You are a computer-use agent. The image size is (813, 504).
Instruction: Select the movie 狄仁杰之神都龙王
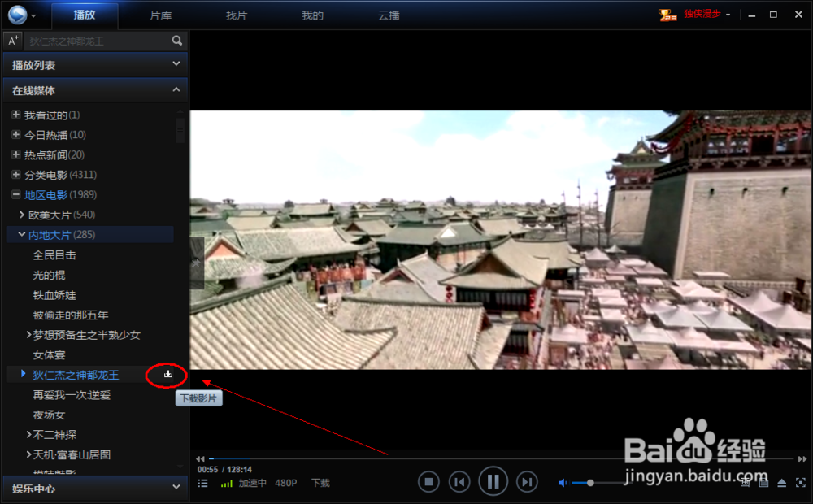coord(76,375)
